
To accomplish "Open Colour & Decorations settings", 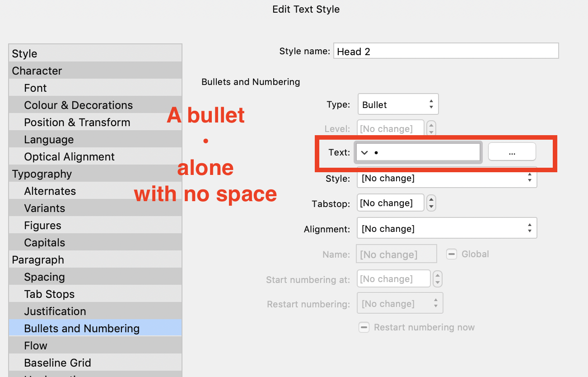I will pyautogui.click(x=78, y=105).
